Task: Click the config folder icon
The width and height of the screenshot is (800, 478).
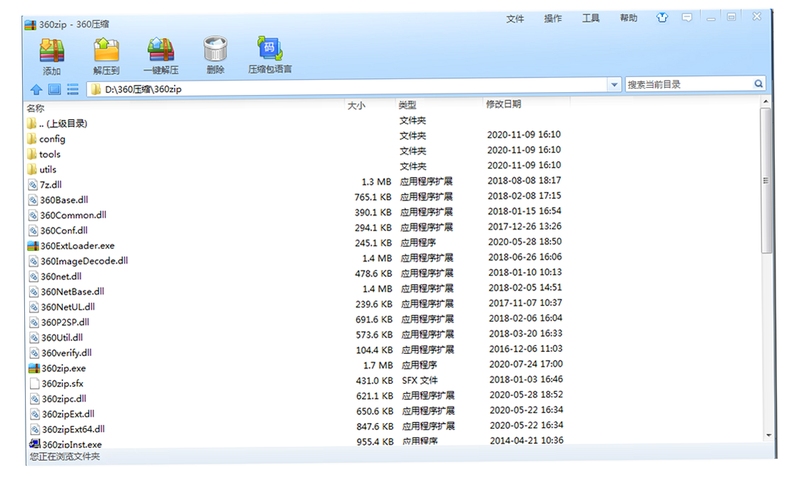Action: [32, 138]
